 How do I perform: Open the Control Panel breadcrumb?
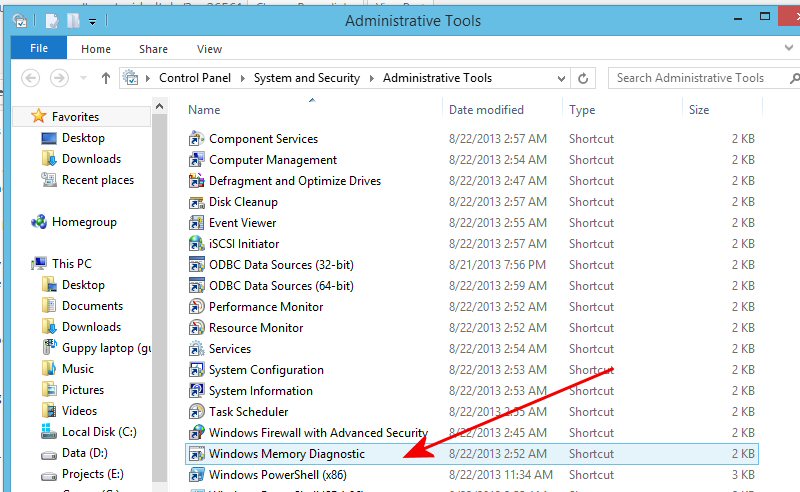[x=195, y=78]
